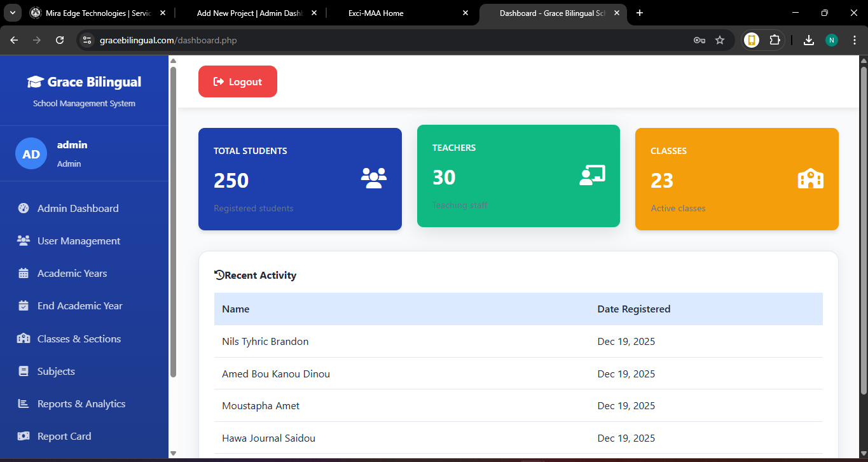Image resolution: width=868 pixels, height=462 pixels.
Task: Open the browser downloads icon
Action: [x=808, y=40]
